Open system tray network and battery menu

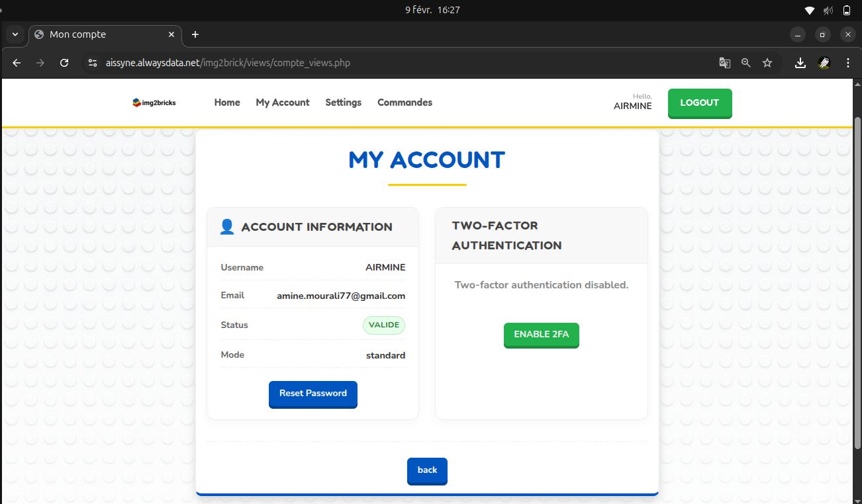[x=828, y=10]
